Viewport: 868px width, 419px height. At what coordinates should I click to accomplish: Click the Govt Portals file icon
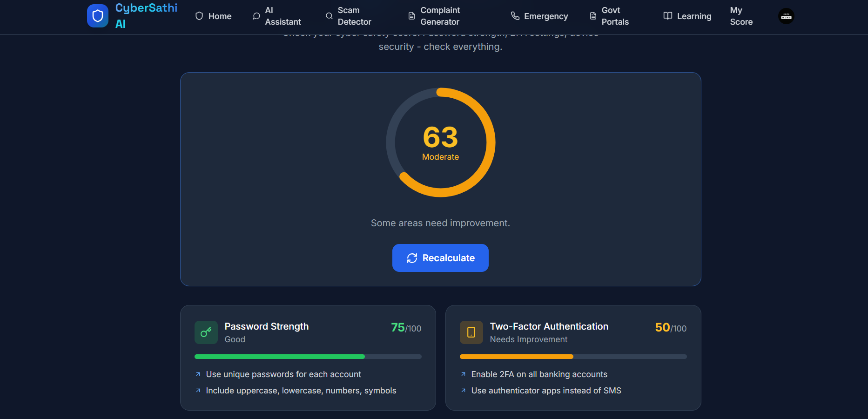click(593, 16)
